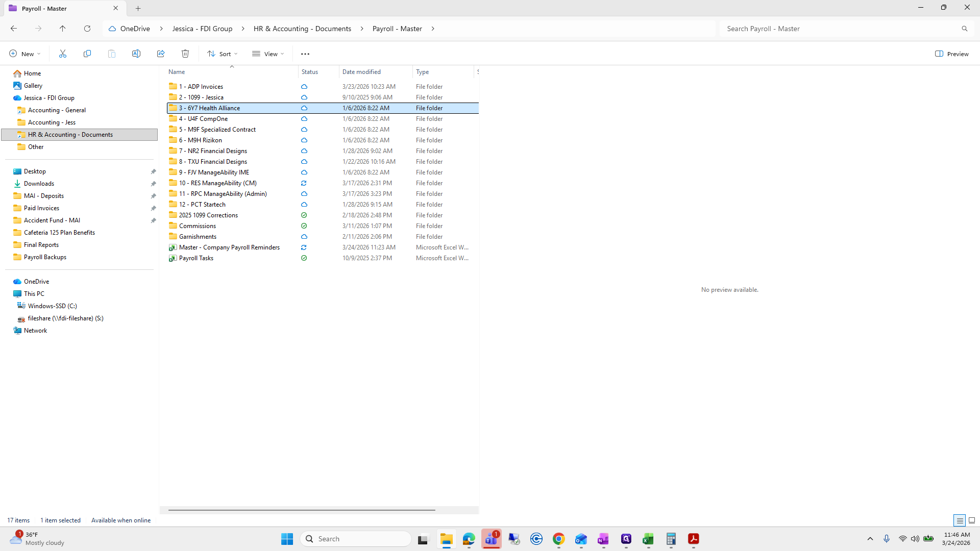
Task: Select Accounting - General in navigation pane
Action: (57, 110)
